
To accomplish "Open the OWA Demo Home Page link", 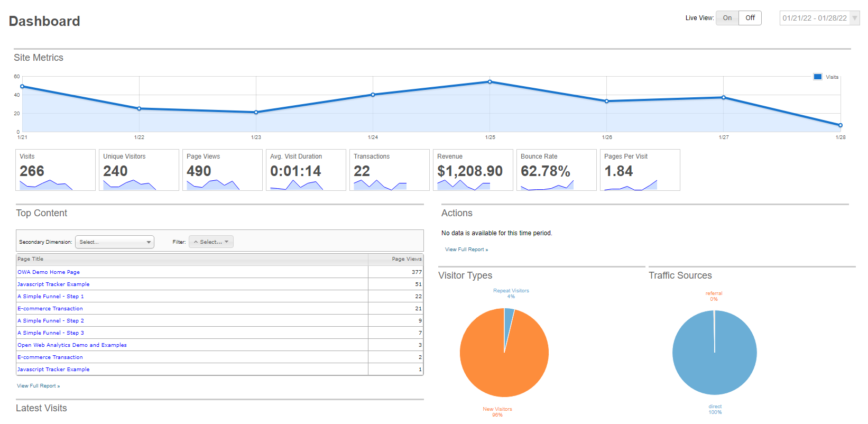I will click(x=49, y=272).
